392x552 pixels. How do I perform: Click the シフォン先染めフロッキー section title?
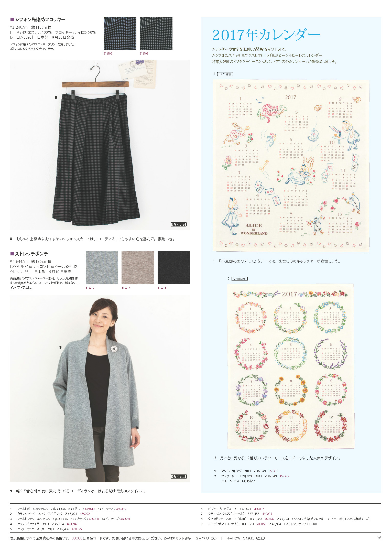[38, 20]
